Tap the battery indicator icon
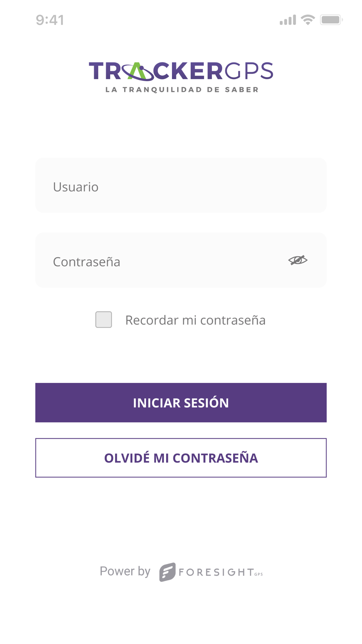Screen dimensions: 362x644 [331, 20]
